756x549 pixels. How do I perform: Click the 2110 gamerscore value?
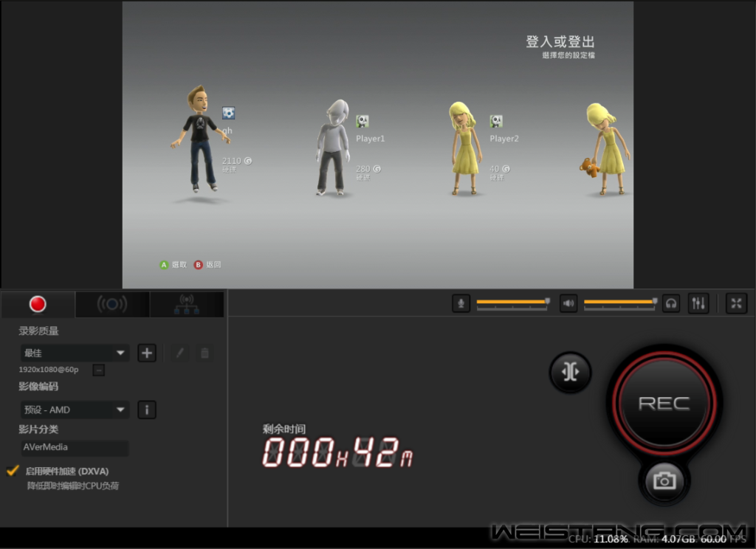[237, 161]
